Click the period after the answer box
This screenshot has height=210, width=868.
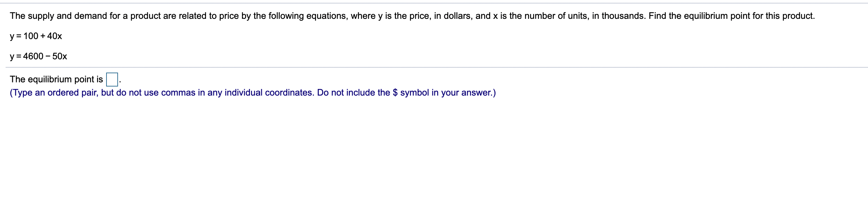[x=120, y=83]
